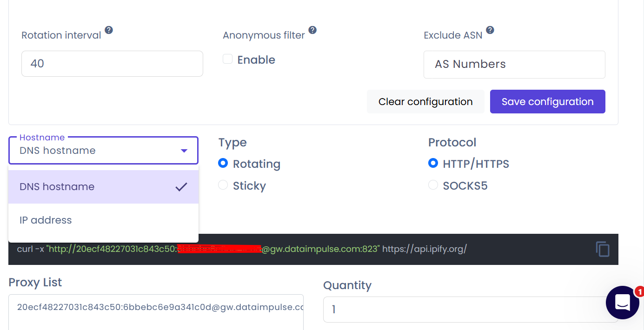Click the Protocol heading
This screenshot has height=330, width=644.
(x=452, y=143)
